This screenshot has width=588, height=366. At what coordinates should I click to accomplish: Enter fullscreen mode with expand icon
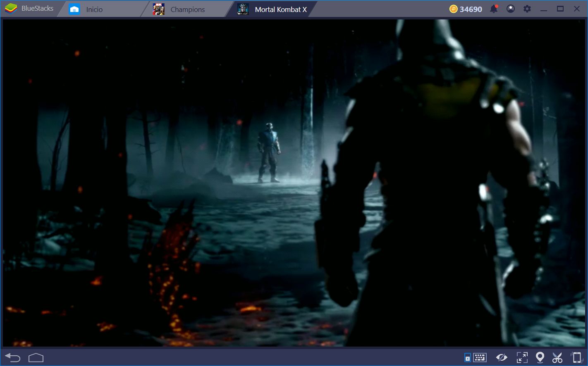click(522, 357)
